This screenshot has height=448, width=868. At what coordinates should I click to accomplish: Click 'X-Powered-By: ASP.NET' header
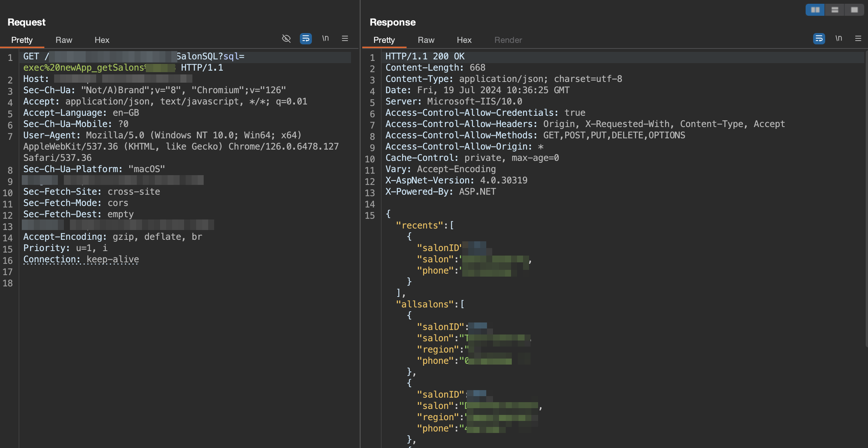441,192
